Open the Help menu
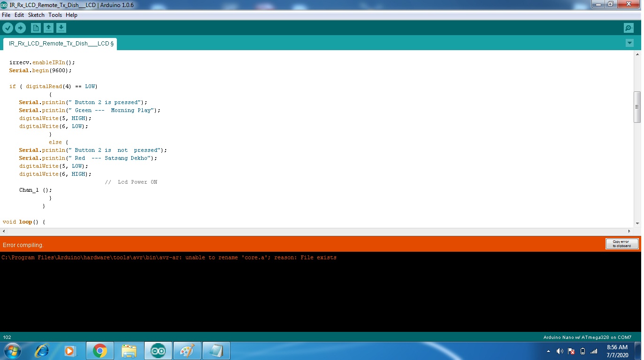Viewport: 644px width, 360px height. pos(71,15)
